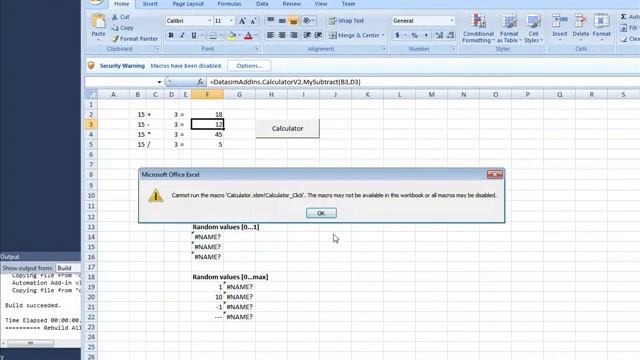This screenshot has height=360, width=640.
Task: Set Bottom Align vertical alignment
Action: click(x=293, y=21)
